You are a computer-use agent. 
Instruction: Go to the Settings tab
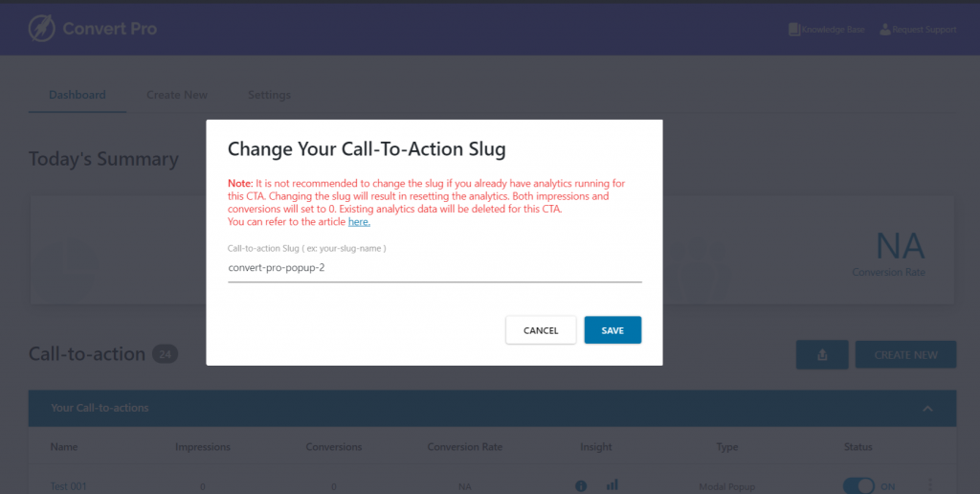pyautogui.click(x=269, y=95)
